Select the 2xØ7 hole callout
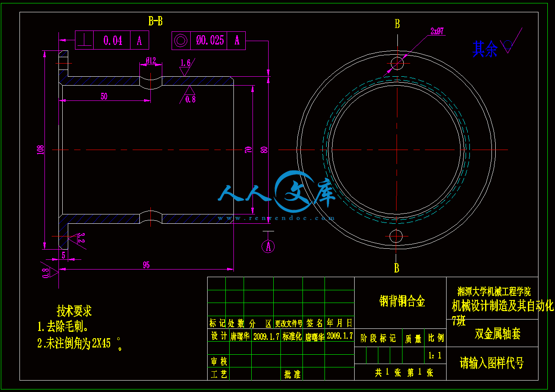 point(437,31)
